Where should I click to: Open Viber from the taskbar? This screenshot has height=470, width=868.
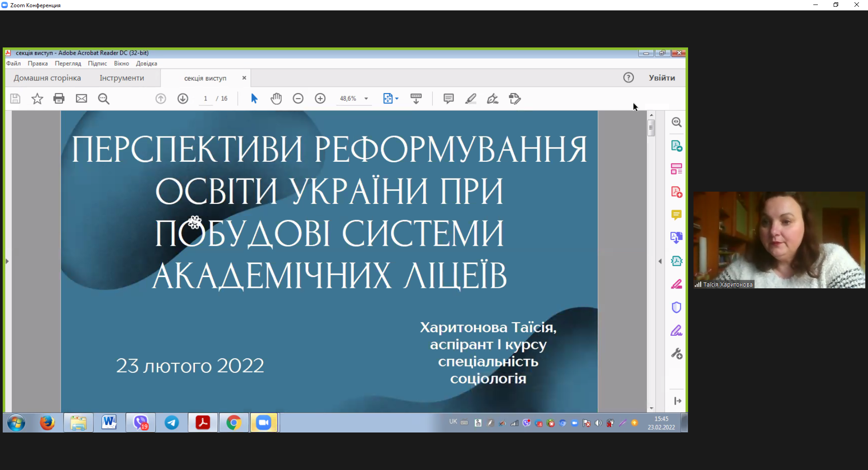pos(141,423)
